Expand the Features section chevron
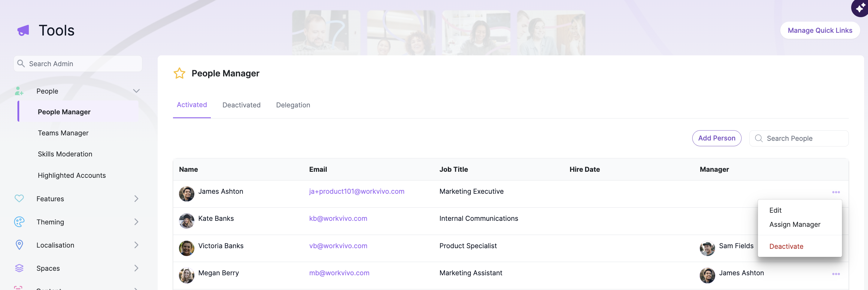 (136, 199)
